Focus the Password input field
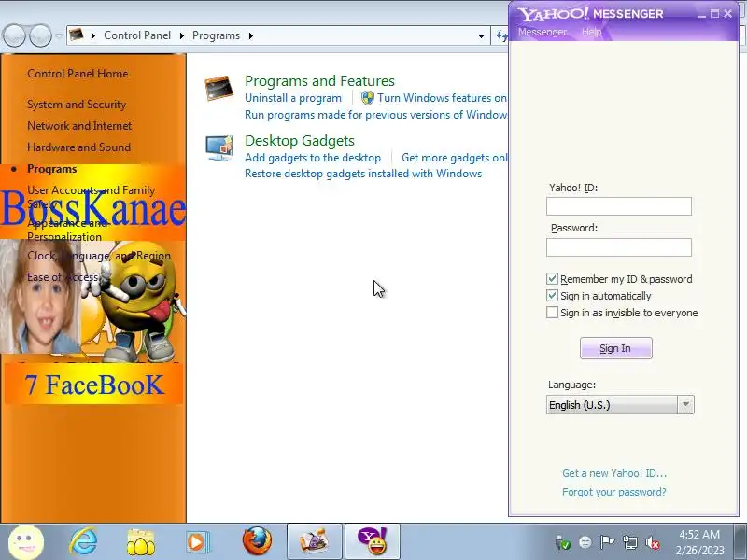747x560 pixels. pyautogui.click(x=619, y=247)
